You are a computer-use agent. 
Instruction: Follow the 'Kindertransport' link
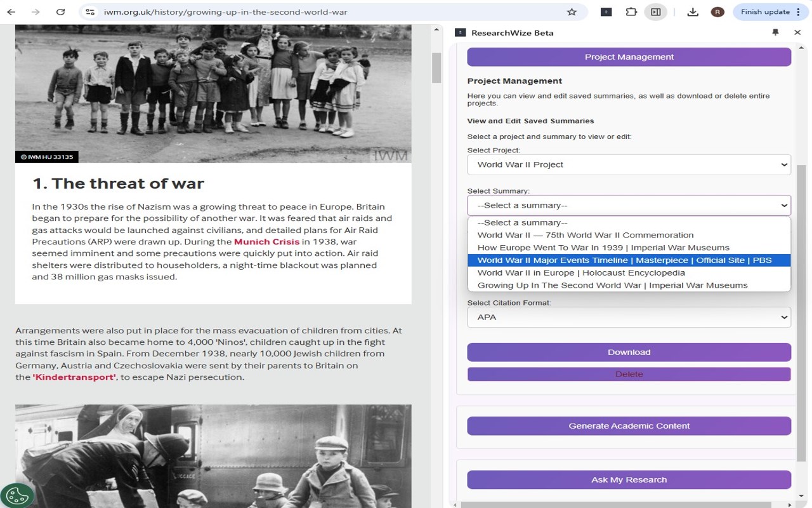(74, 377)
